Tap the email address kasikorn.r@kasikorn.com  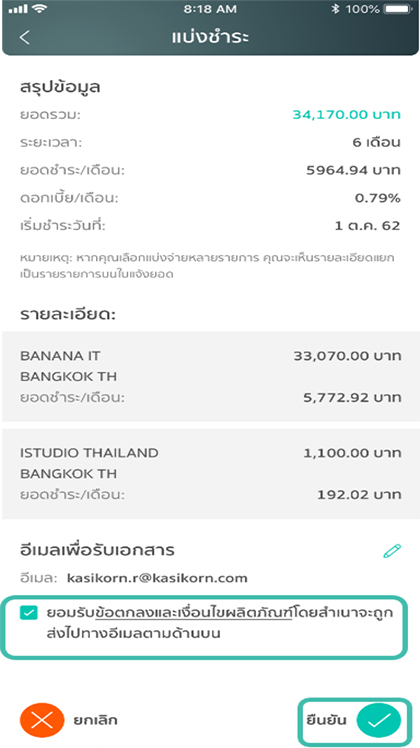click(x=158, y=579)
